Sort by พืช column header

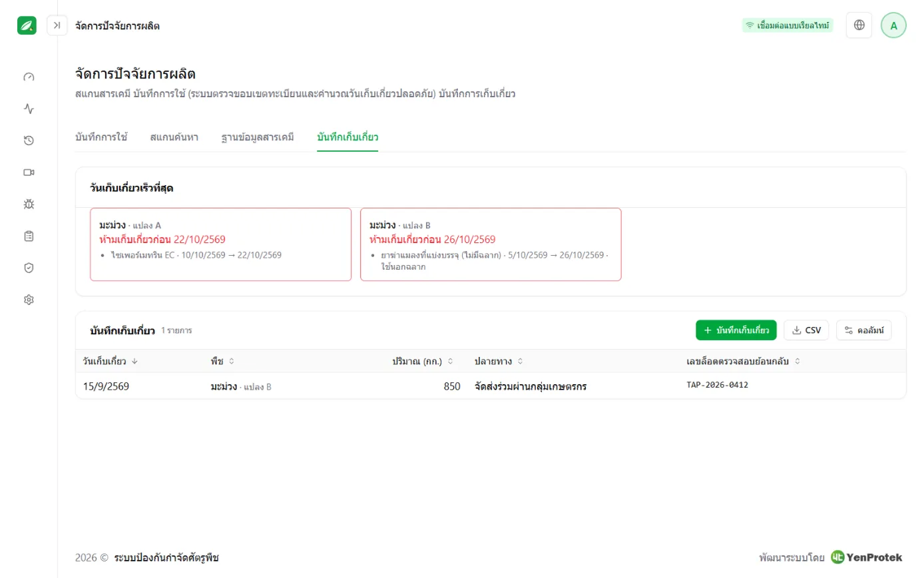222,362
